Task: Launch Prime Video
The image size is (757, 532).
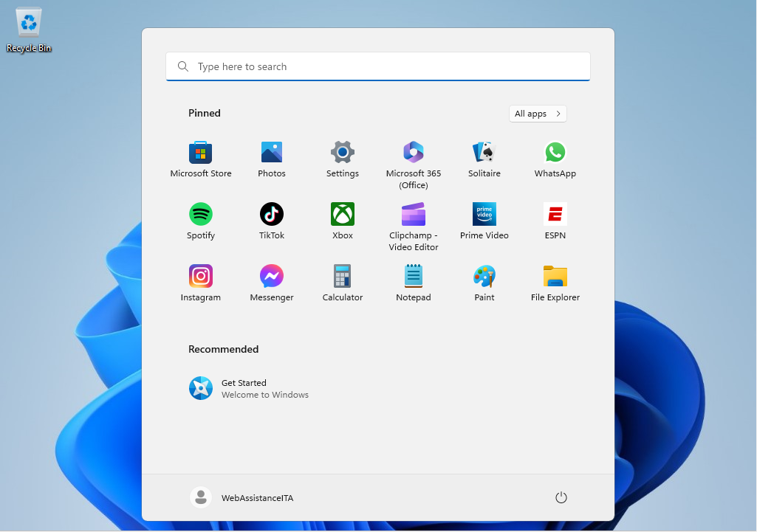Action: (484, 221)
